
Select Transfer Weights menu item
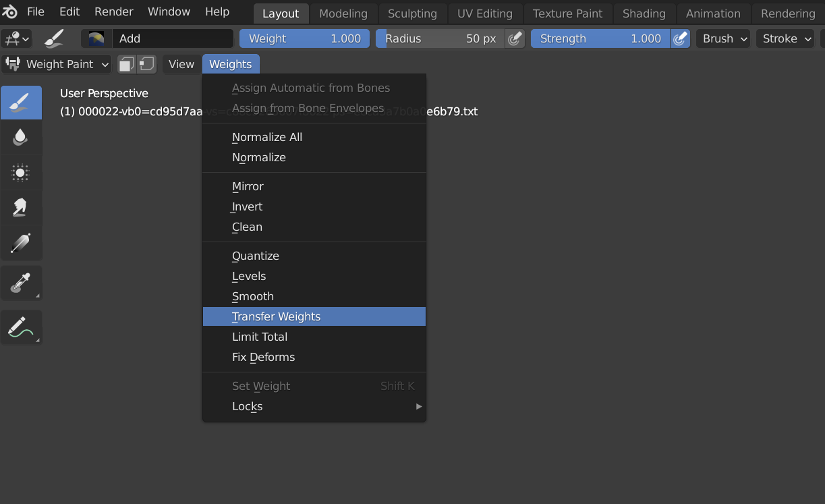pos(314,316)
